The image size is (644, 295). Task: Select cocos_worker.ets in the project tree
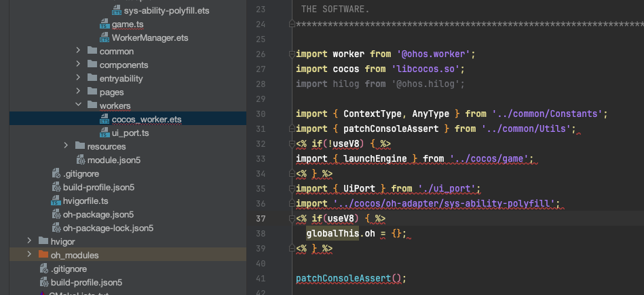[146, 119]
